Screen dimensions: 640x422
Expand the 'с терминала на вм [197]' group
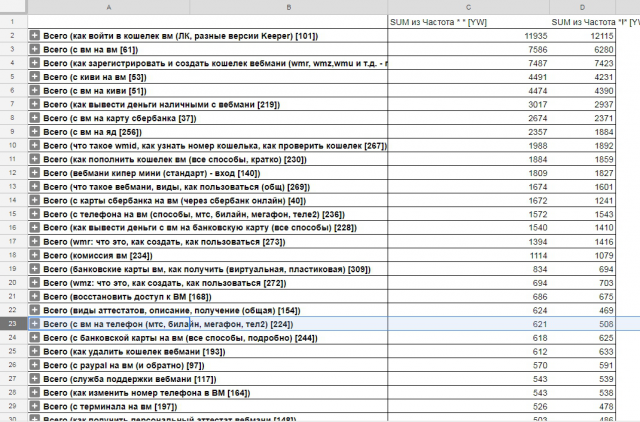tap(35, 406)
